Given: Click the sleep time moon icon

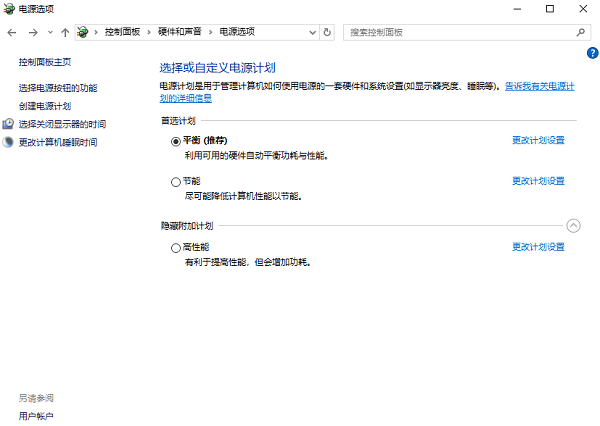Looking at the screenshot, I should pos(8,142).
